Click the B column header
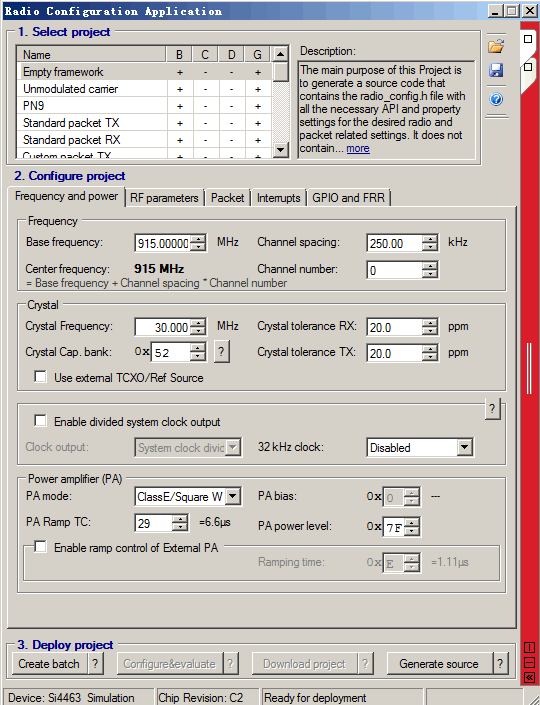Image resolution: width=540 pixels, height=705 pixels. pyautogui.click(x=179, y=54)
